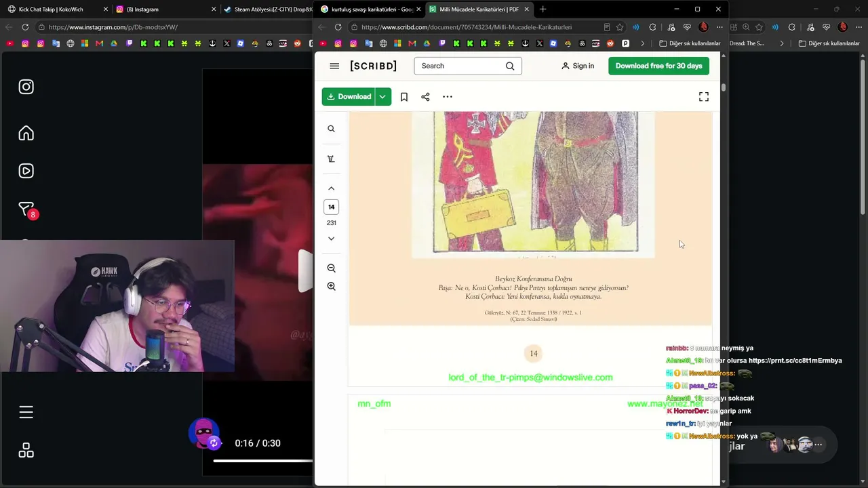Seek in the Instagram video progress bar
Screen dimensions: 868x488
click(263, 461)
